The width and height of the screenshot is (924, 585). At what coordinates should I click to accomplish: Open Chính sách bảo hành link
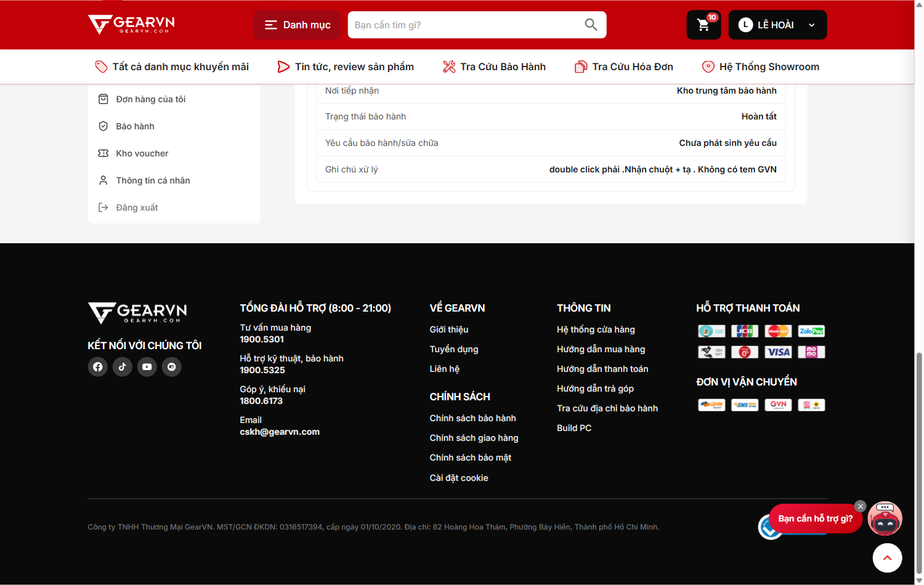click(x=473, y=418)
